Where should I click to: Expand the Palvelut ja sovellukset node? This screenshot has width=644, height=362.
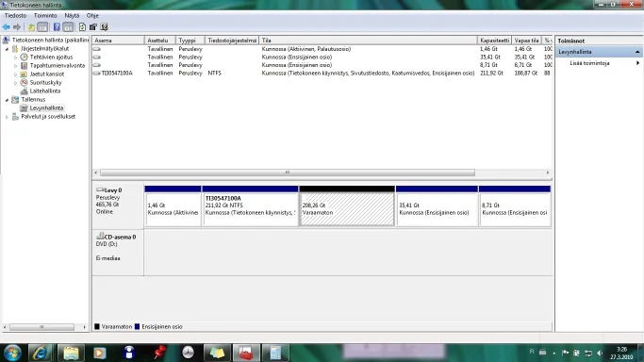point(7,117)
